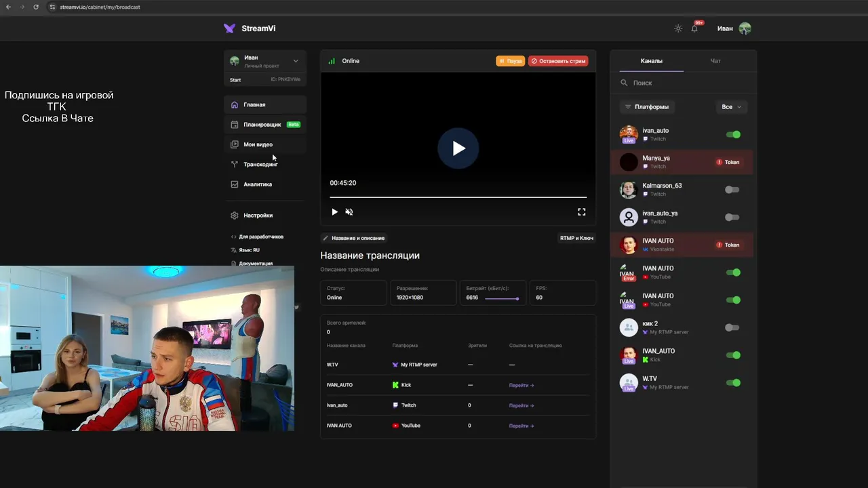Screen dimensions: 868x488
Task: Switch to the Каналы tab
Action: coord(652,61)
